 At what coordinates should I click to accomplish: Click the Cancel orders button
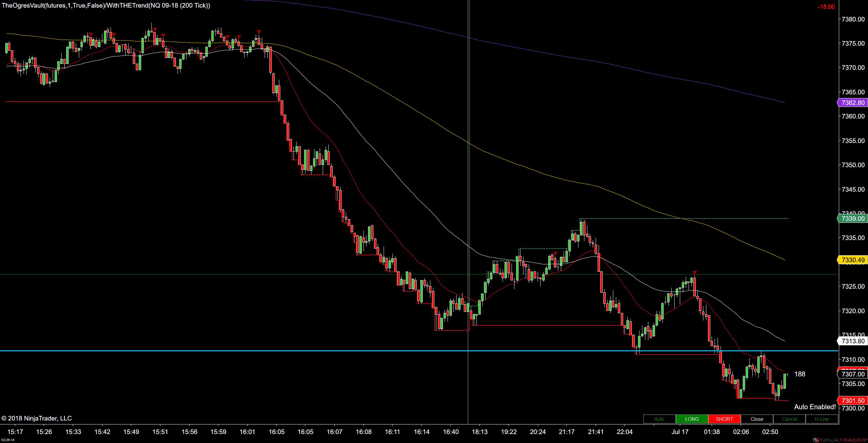point(789,419)
